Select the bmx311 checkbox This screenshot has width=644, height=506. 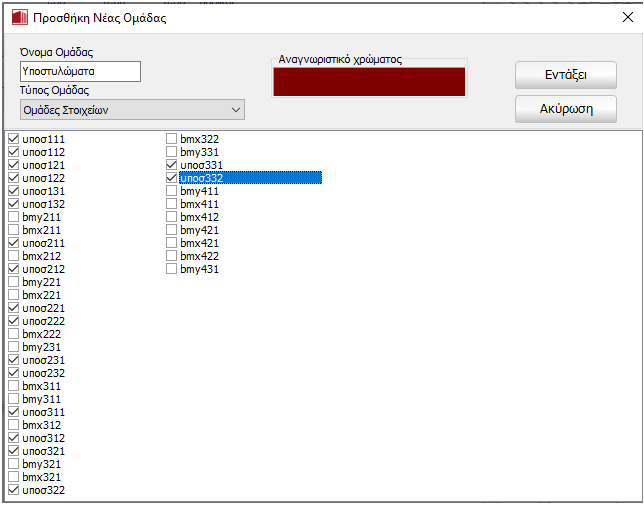click(x=13, y=386)
